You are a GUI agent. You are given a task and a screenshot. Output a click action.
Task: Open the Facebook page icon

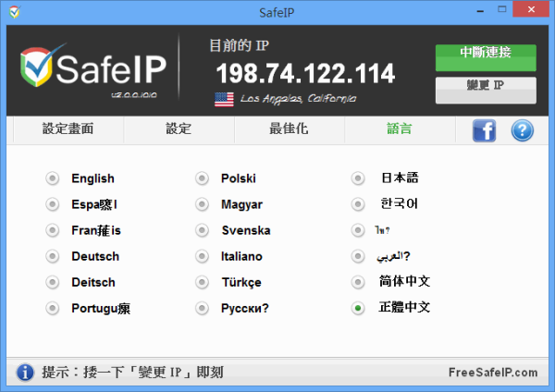tap(484, 130)
